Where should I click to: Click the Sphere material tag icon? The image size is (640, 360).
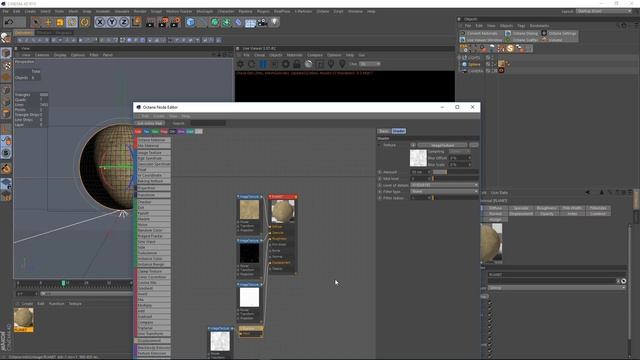coord(501,64)
